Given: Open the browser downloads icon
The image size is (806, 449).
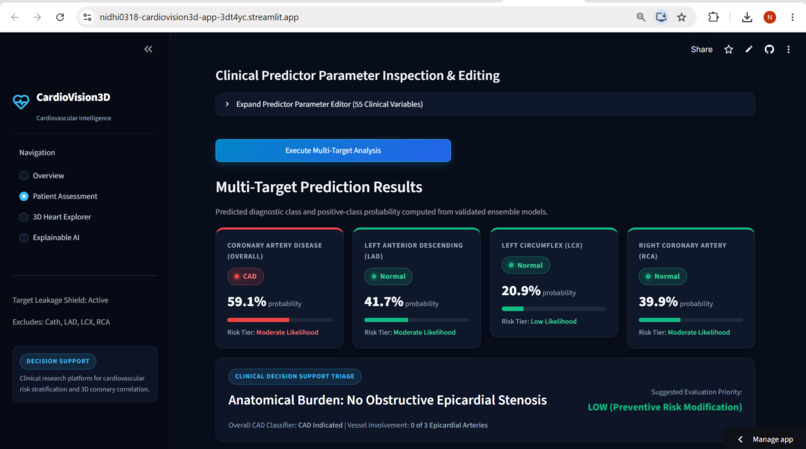Looking at the screenshot, I should [747, 17].
